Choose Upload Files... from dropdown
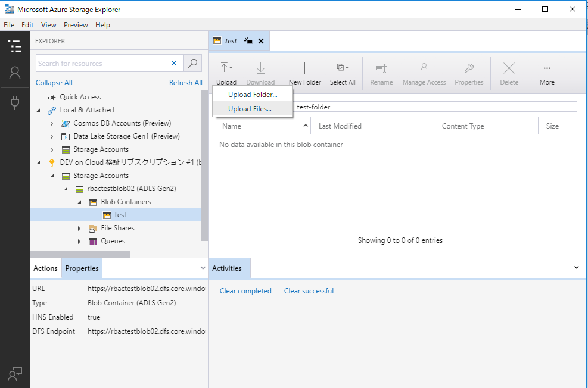The height and width of the screenshot is (388, 588). (x=253, y=109)
